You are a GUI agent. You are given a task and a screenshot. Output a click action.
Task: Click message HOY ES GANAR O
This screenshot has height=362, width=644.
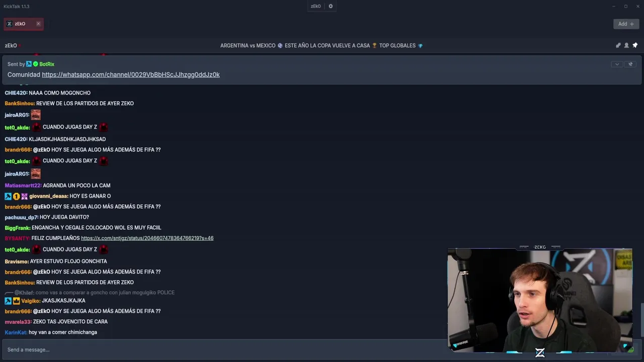click(90, 196)
